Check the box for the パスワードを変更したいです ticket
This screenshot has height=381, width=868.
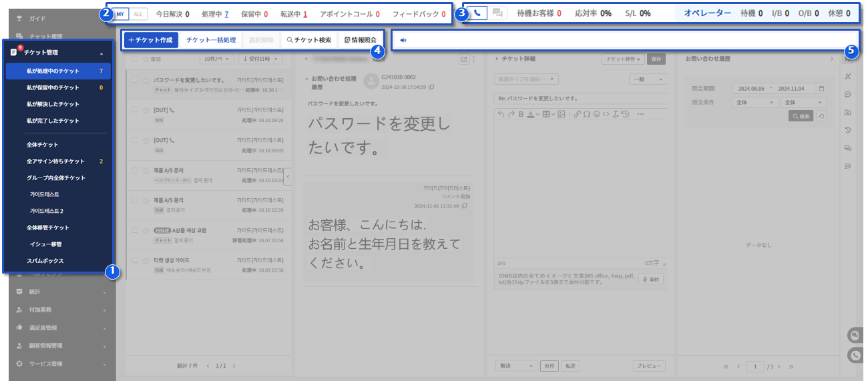pyautogui.click(x=135, y=80)
